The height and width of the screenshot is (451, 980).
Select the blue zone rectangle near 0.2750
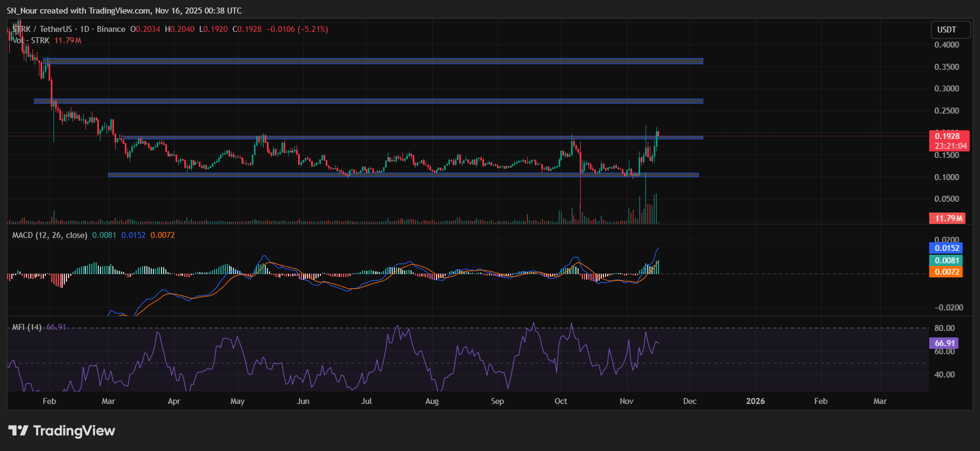[368, 101]
